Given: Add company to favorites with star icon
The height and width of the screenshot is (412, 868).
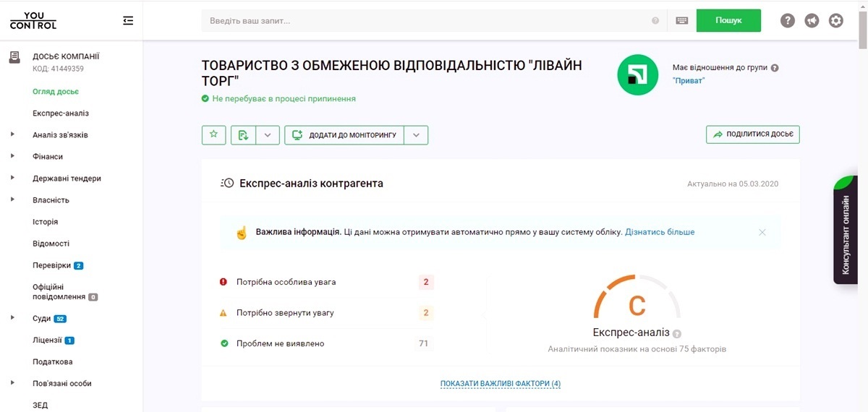Looking at the screenshot, I should (213, 135).
